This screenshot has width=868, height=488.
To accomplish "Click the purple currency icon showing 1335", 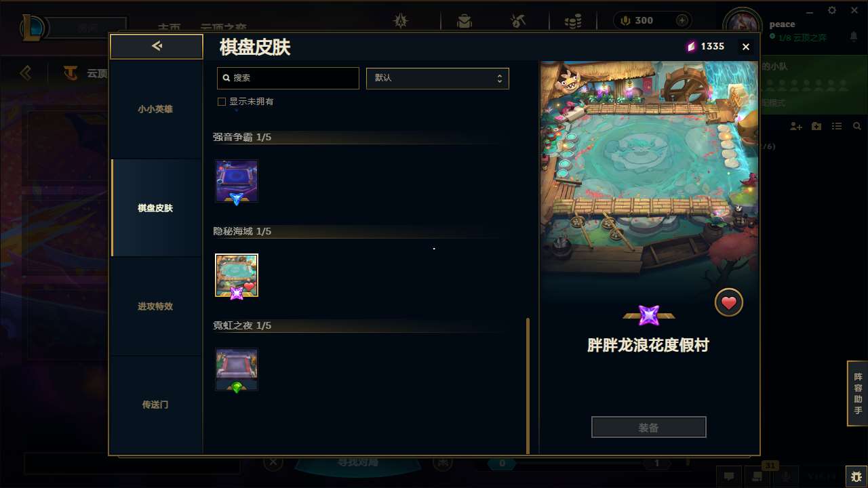I will [691, 46].
